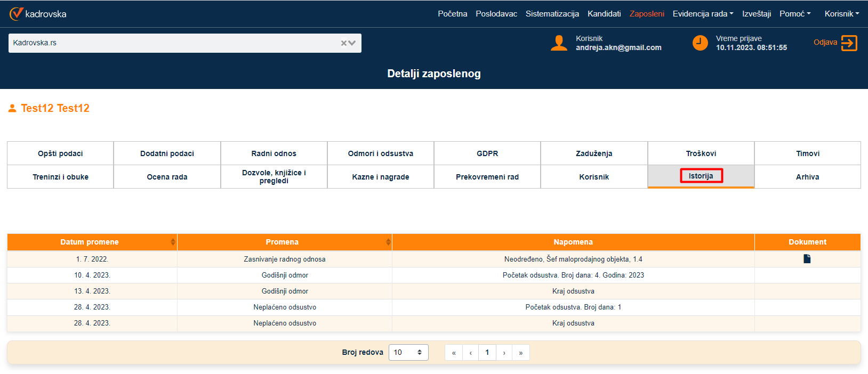Expand the Korisnik menu in navbar

point(841,14)
